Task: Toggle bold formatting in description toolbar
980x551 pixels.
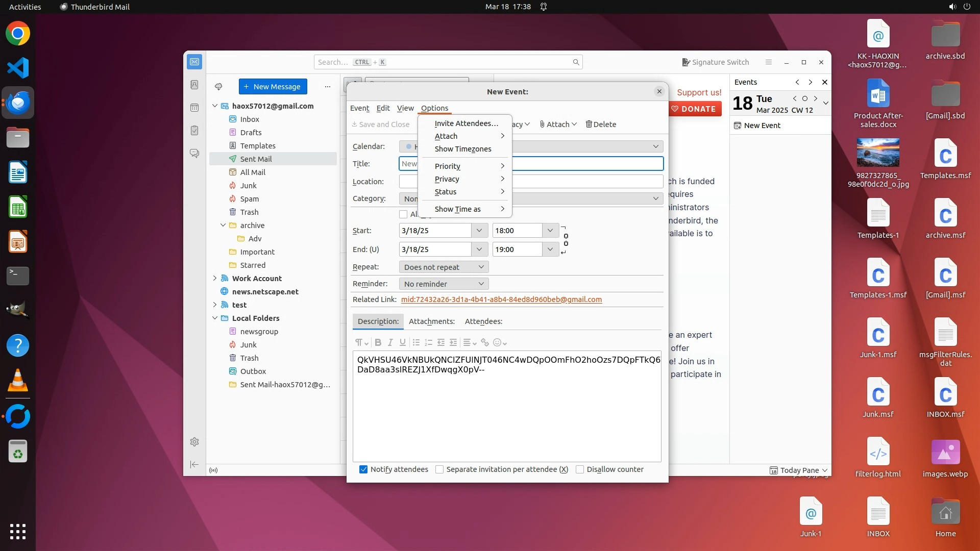Action: pyautogui.click(x=378, y=342)
